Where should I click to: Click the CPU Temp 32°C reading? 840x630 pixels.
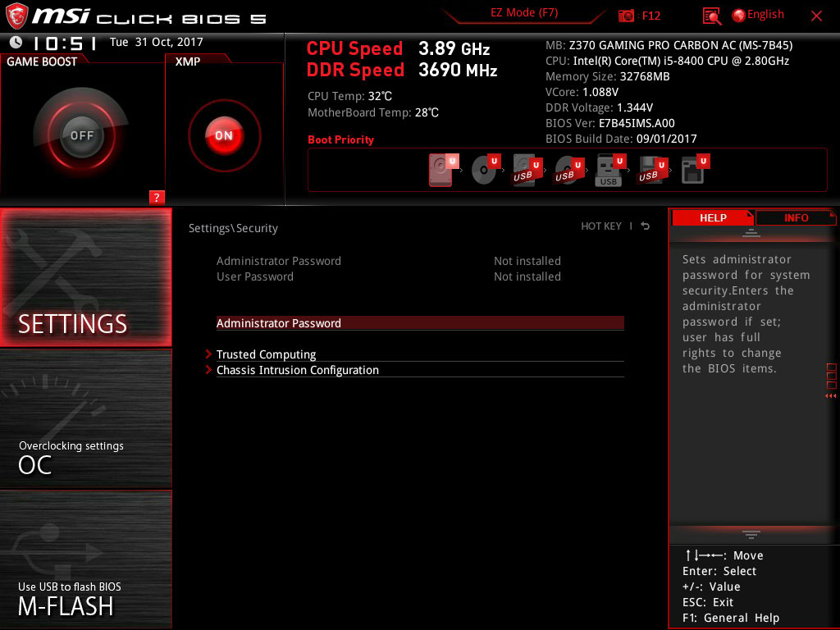pyautogui.click(x=349, y=97)
